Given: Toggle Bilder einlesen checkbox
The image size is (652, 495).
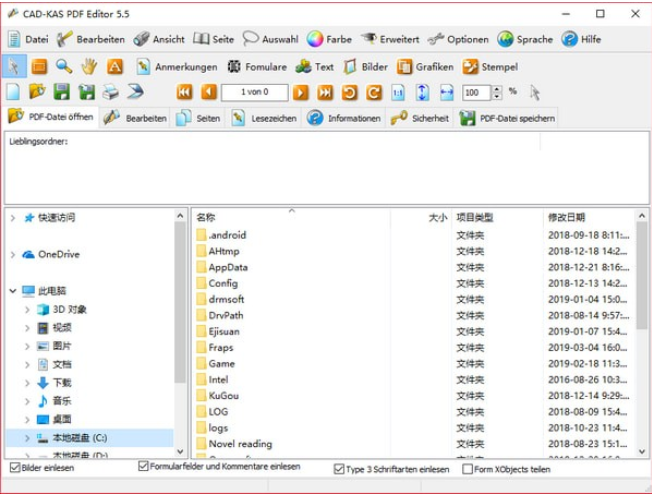Looking at the screenshot, I should click(x=15, y=468).
